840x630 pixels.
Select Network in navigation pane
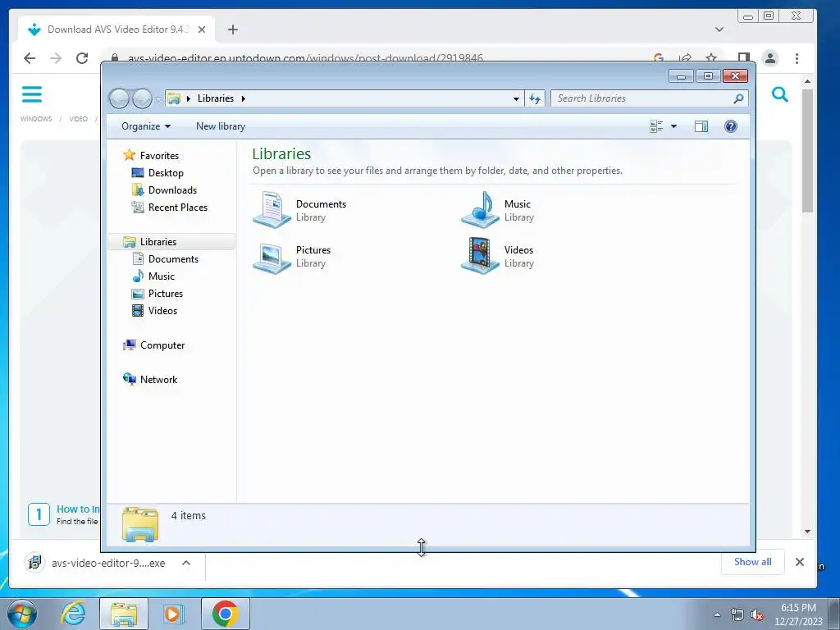point(158,379)
